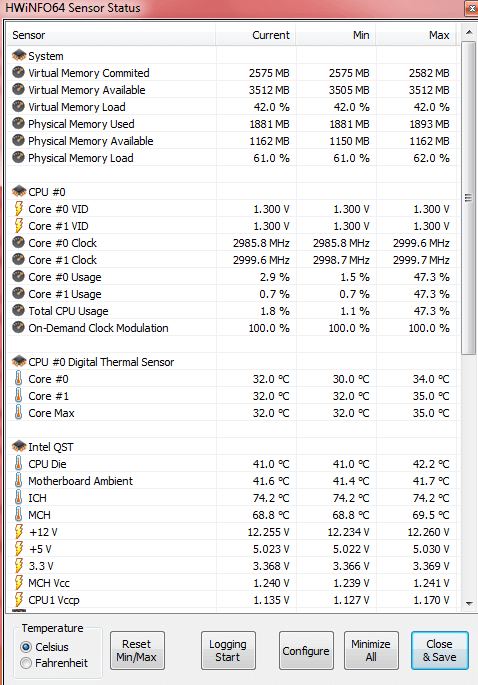Click the +12 V lightning bolt icon

[18, 532]
